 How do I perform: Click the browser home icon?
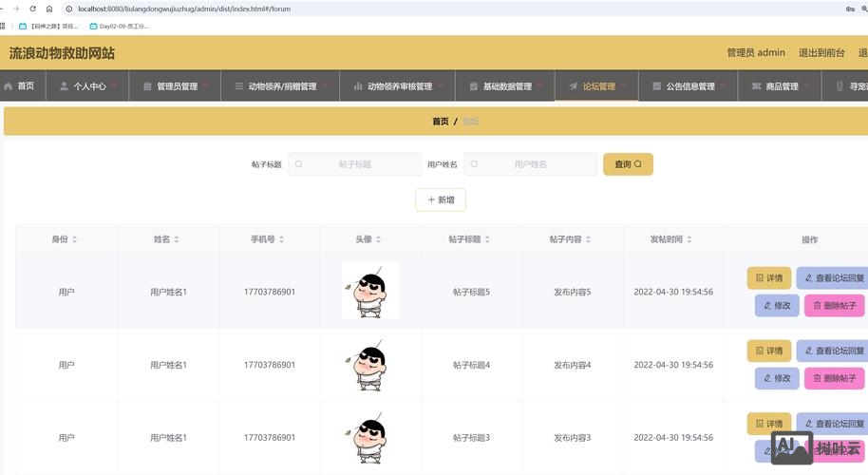click(49, 9)
